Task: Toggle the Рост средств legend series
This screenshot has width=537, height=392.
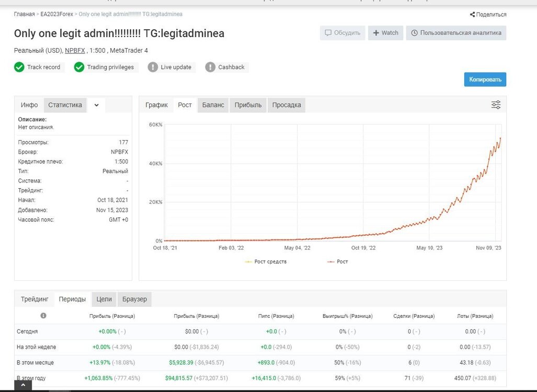Action: click(x=266, y=261)
